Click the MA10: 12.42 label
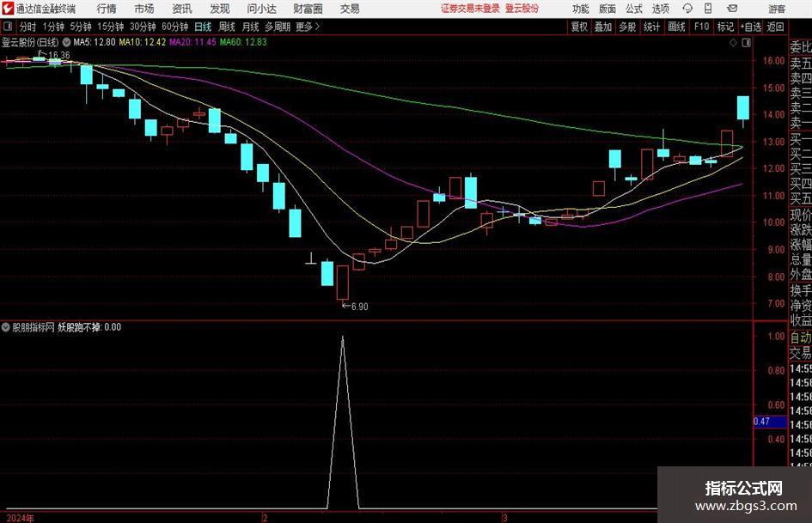Image resolution: width=812 pixels, height=523 pixels. pyautogui.click(x=143, y=42)
